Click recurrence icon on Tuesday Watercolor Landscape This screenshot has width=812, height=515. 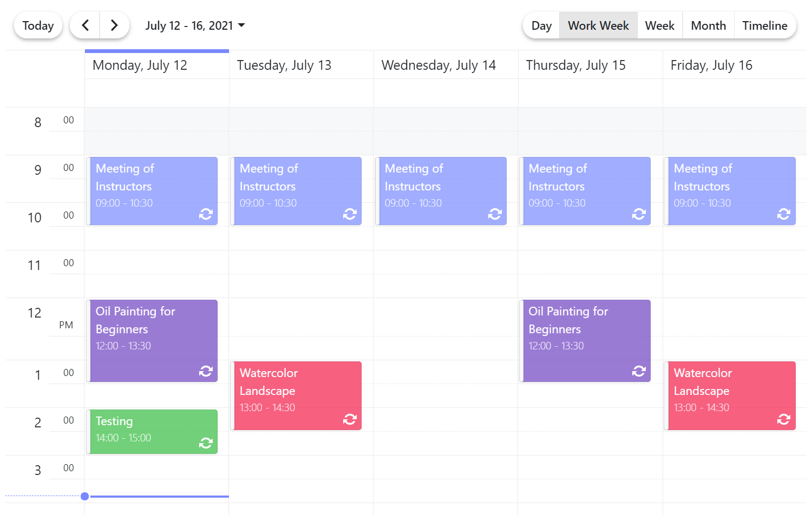(350, 419)
